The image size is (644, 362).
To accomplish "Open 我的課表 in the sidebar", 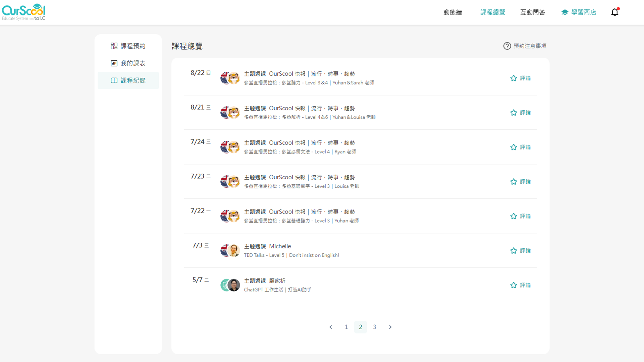I will point(128,63).
